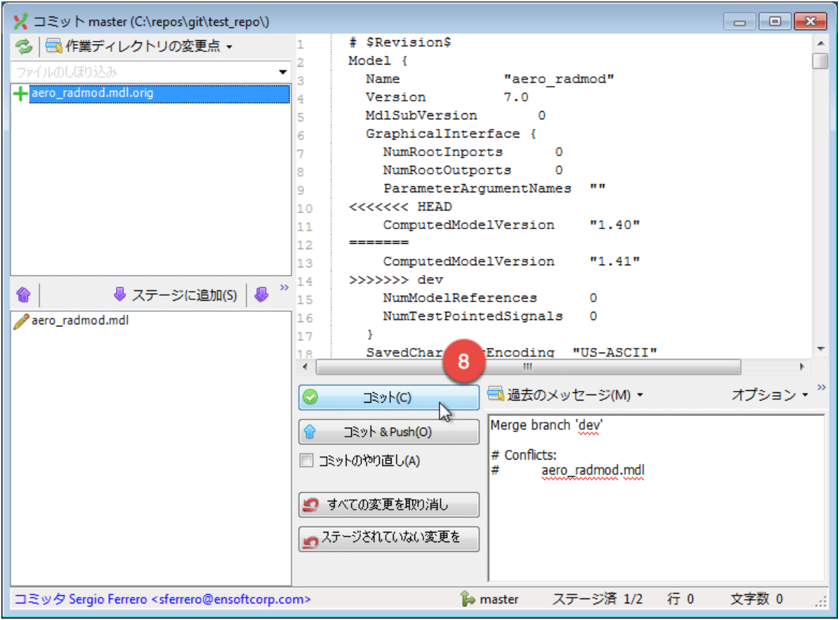Click the vertical scrollbar thumb in diff
Viewport: 840px width, 620px height.
point(820,61)
